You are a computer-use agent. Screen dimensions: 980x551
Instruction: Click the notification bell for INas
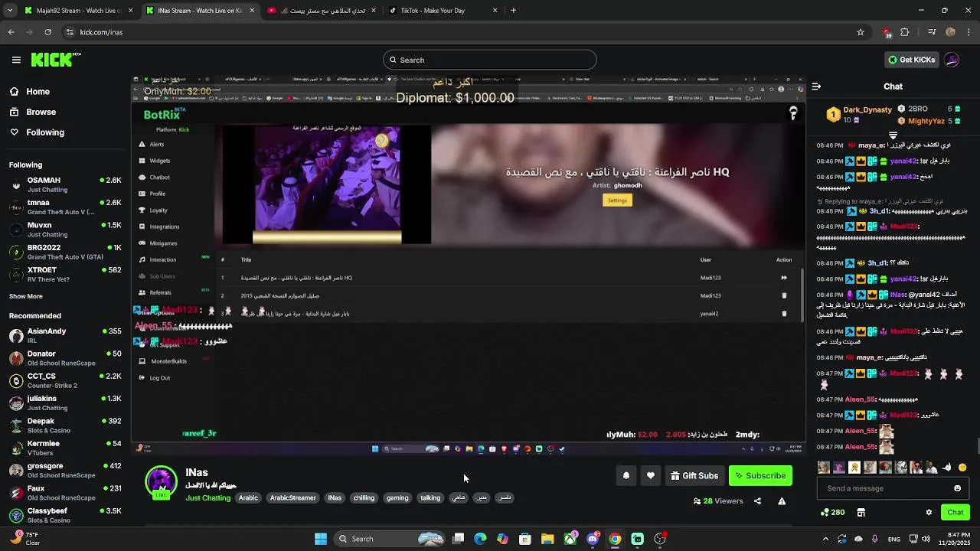(x=626, y=476)
